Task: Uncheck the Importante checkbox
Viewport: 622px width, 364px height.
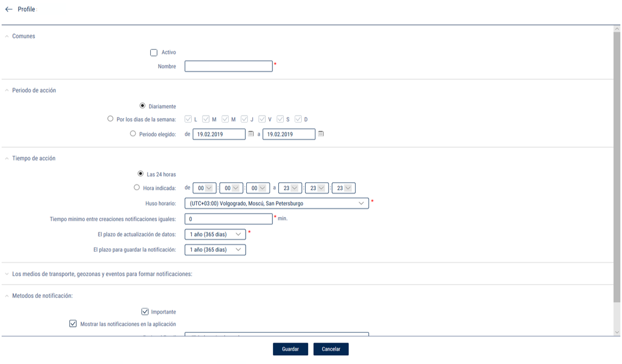Action: [x=145, y=312]
